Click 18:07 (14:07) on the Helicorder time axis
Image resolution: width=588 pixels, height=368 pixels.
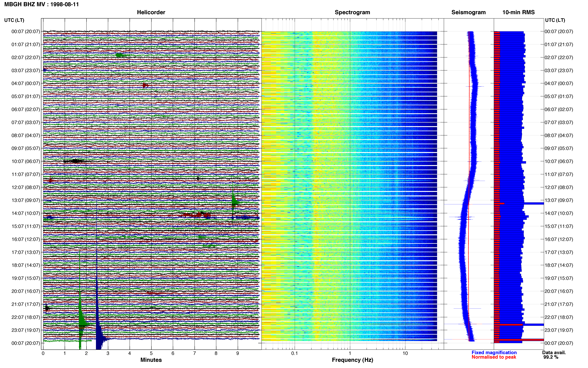(x=26, y=265)
